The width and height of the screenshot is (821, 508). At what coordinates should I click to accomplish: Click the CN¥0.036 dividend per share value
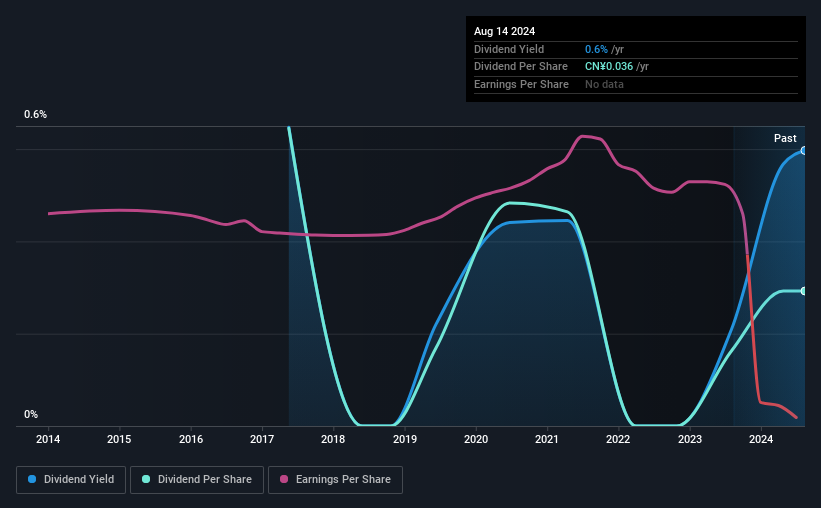(609, 67)
